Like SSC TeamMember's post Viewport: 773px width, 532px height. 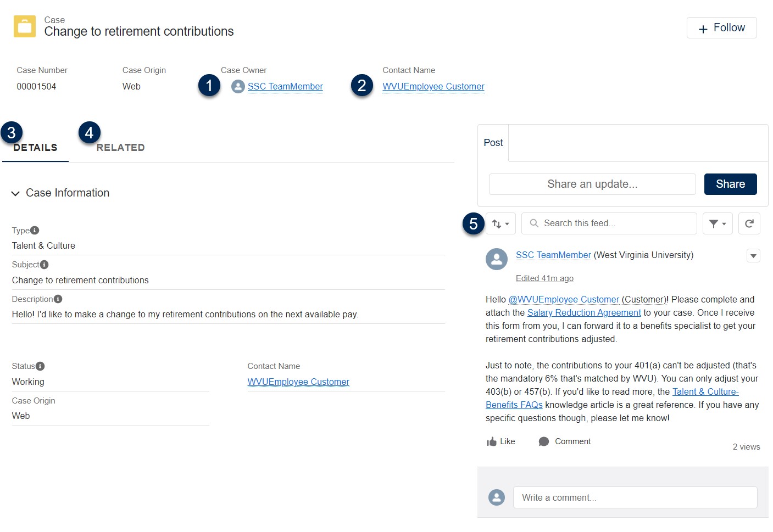[x=500, y=441]
